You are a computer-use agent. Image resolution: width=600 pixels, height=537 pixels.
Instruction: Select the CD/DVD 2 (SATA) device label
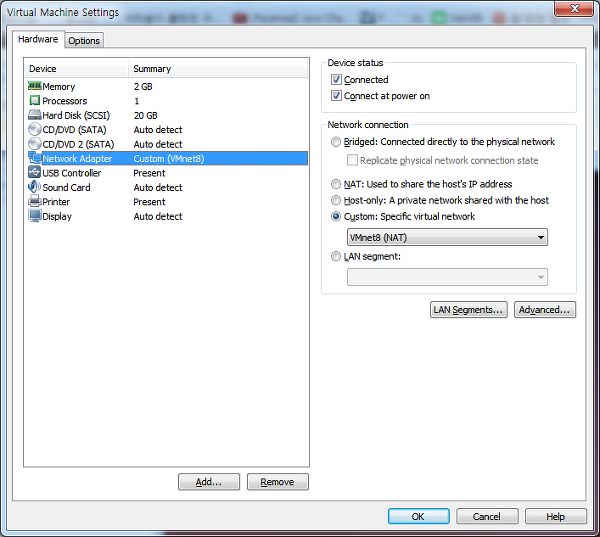click(78, 144)
